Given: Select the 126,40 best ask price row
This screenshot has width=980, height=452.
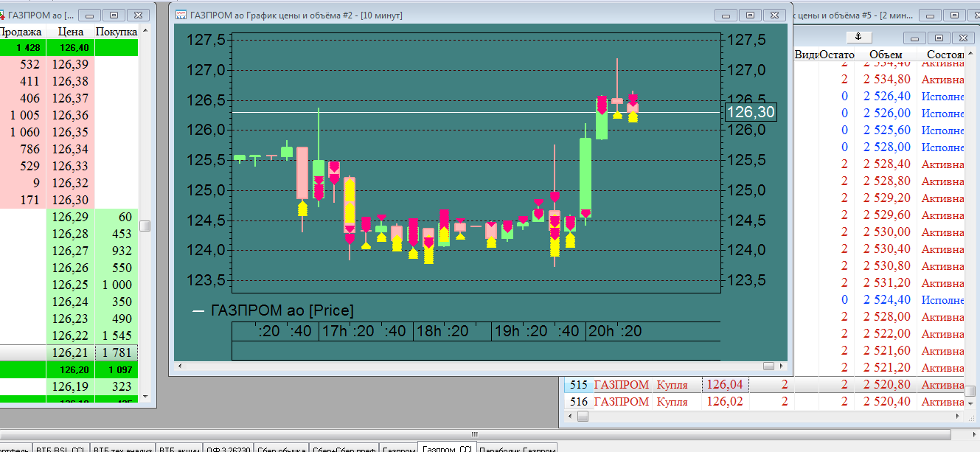Looking at the screenshot, I should (x=70, y=48).
